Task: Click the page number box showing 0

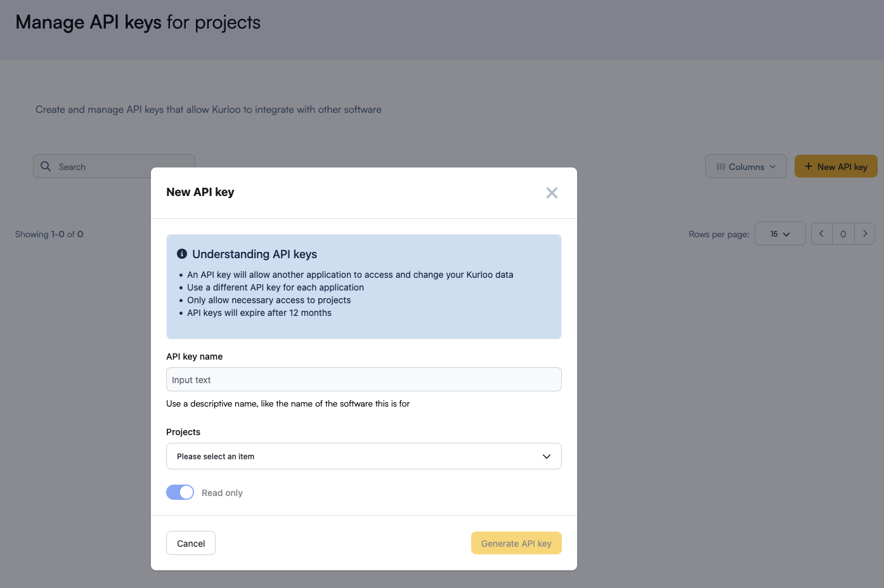Action: point(843,233)
